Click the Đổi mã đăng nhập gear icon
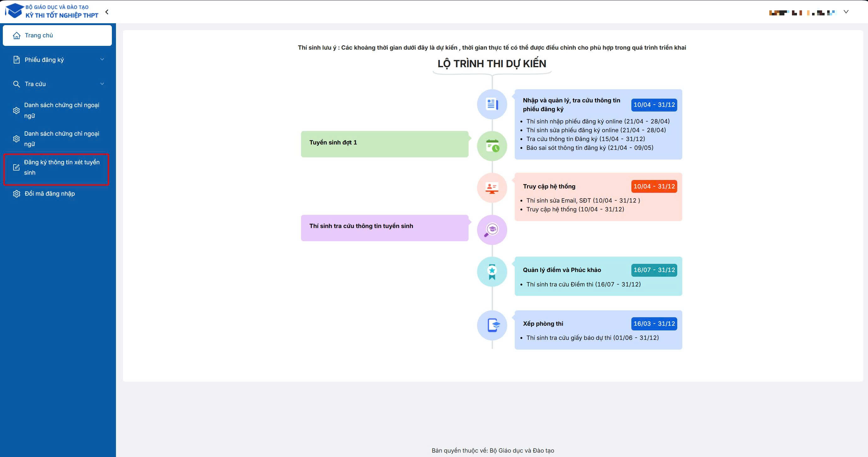Viewport: 868px width, 457px height. point(17,194)
